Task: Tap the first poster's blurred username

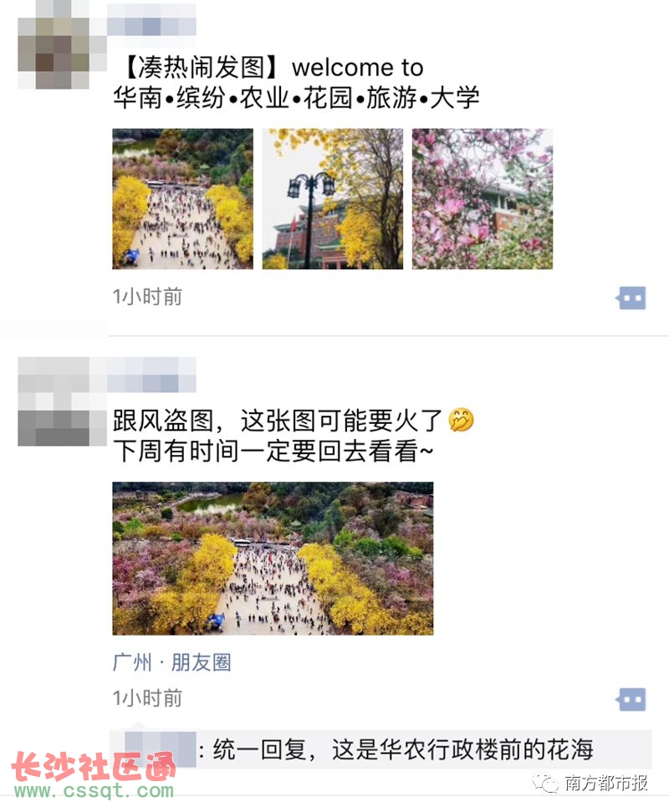Action: [x=151, y=20]
